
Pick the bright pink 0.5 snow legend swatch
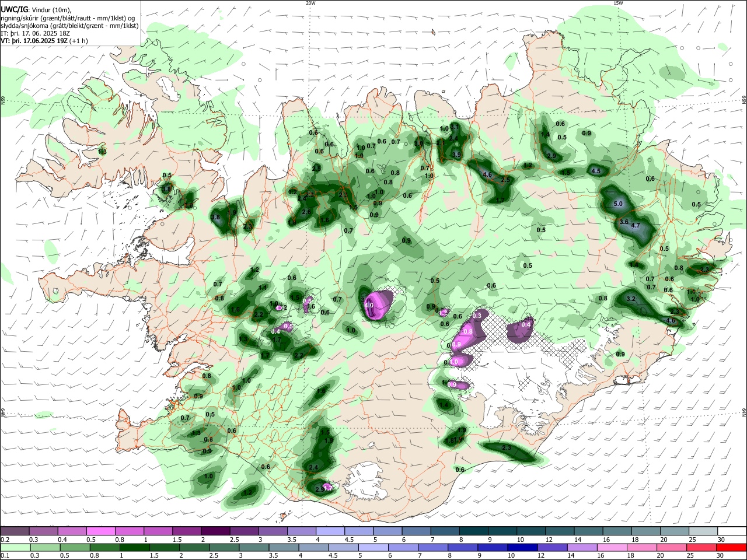click(100, 531)
